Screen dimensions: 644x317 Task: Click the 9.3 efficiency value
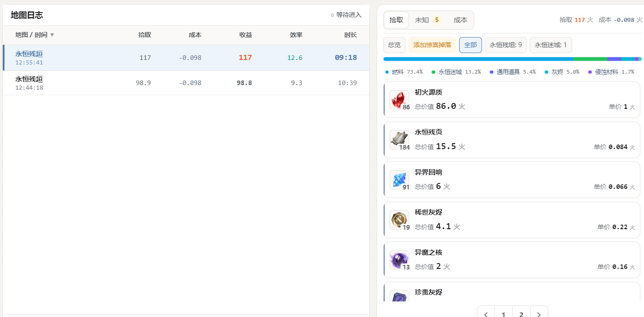point(297,83)
